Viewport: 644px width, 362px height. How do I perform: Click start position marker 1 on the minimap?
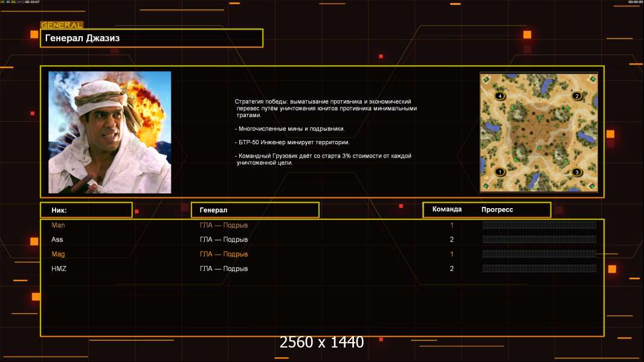tap(500, 172)
